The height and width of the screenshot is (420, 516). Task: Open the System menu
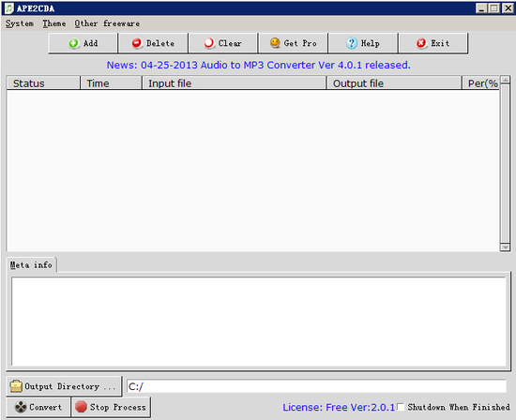point(20,23)
